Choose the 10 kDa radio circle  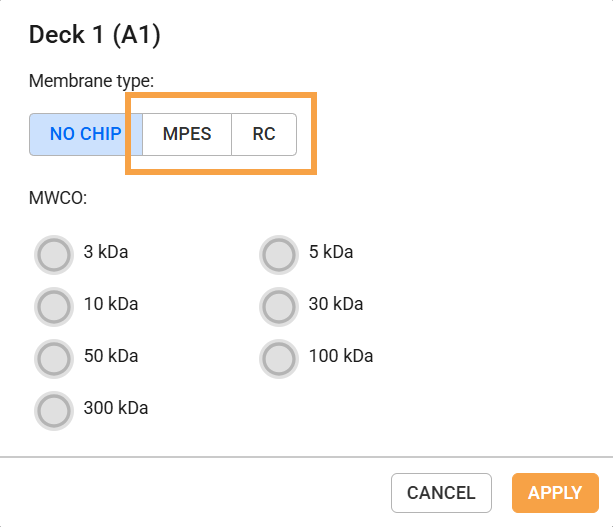53,304
